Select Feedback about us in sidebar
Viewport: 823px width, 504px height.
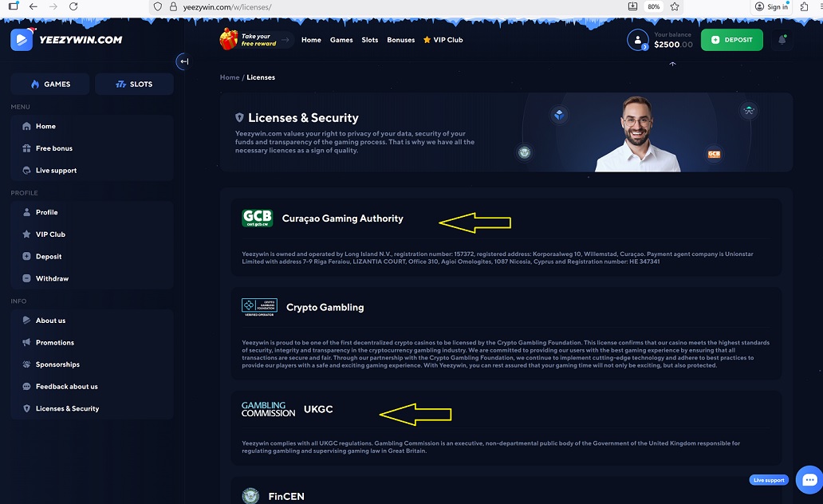pos(66,387)
